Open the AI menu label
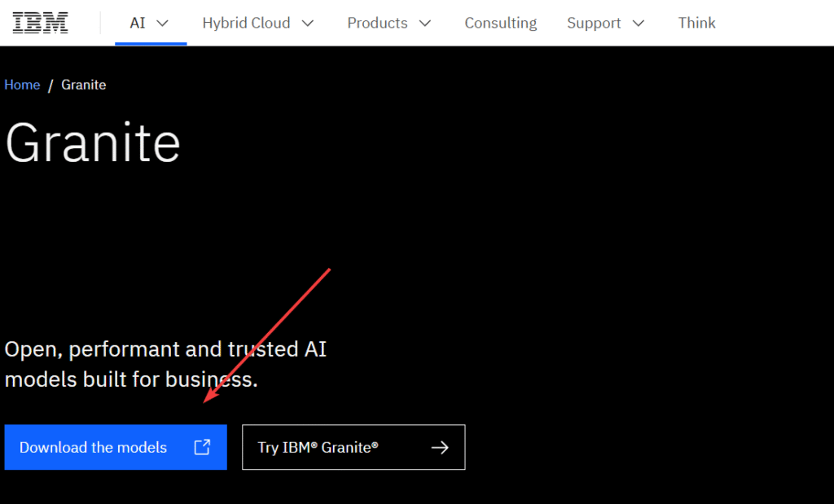 point(138,23)
